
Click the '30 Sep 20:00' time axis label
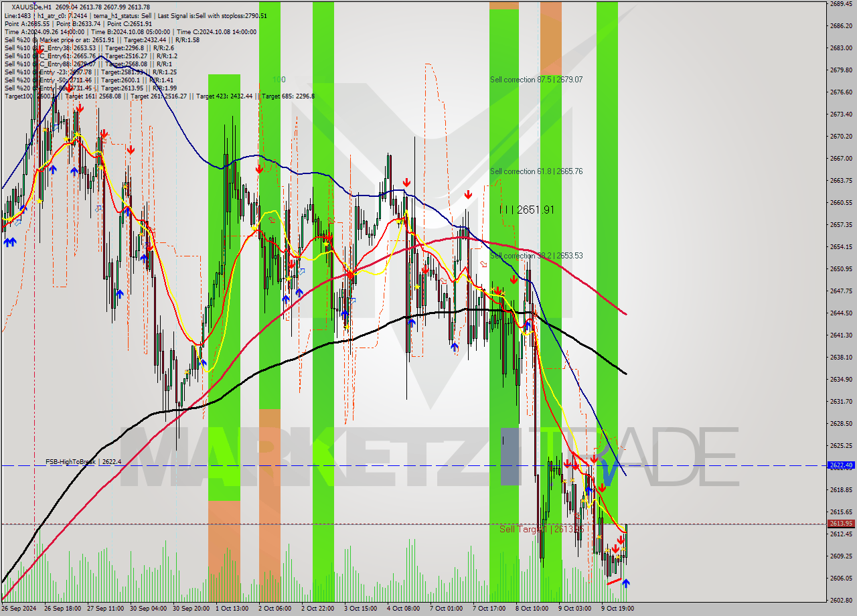point(191,609)
